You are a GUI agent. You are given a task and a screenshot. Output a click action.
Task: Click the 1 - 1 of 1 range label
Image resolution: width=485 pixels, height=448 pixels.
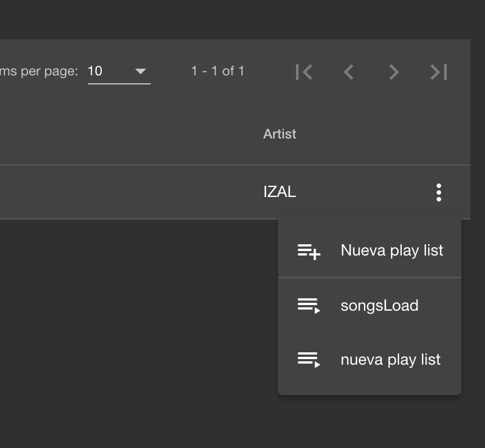pos(218,71)
